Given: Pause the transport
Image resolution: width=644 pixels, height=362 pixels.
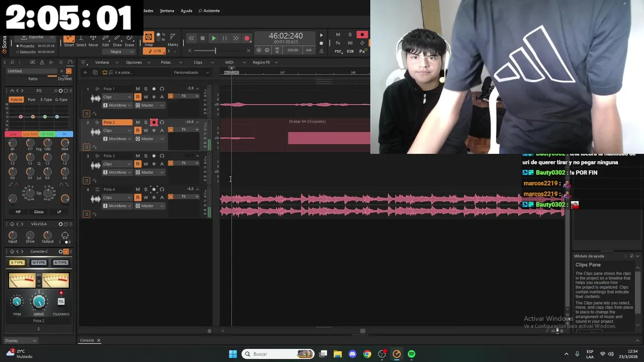Looking at the screenshot, I should [x=224, y=38].
